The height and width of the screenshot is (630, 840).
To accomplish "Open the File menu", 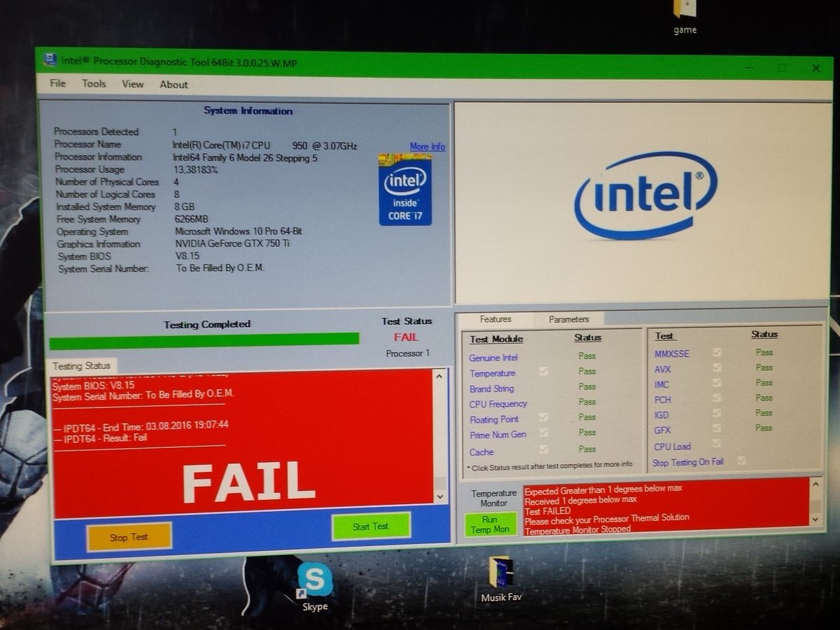I will [x=58, y=83].
